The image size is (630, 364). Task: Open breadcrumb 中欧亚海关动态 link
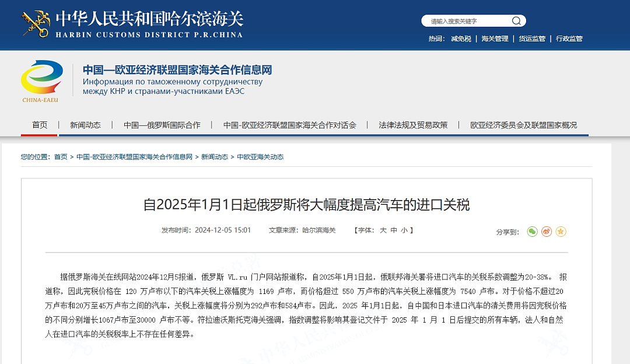click(x=260, y=157)
